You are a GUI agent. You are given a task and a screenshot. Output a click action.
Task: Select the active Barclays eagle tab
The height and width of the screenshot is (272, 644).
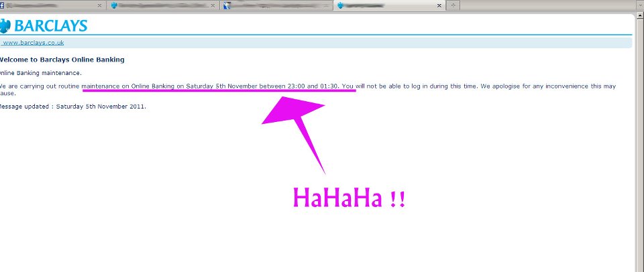click(389, 6)
